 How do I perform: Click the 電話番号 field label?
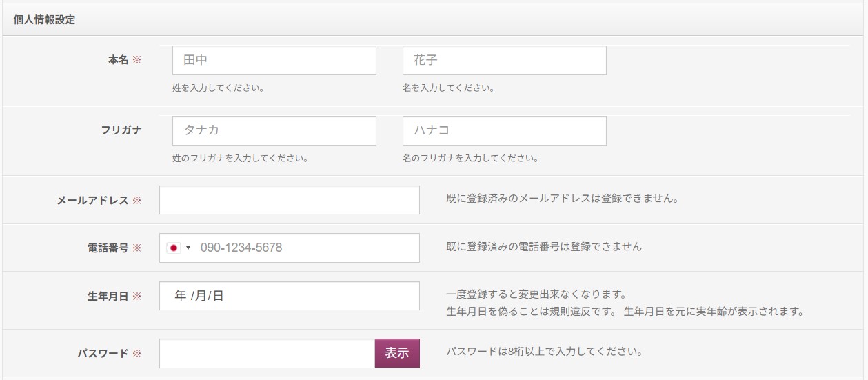(x=108, y=248)
